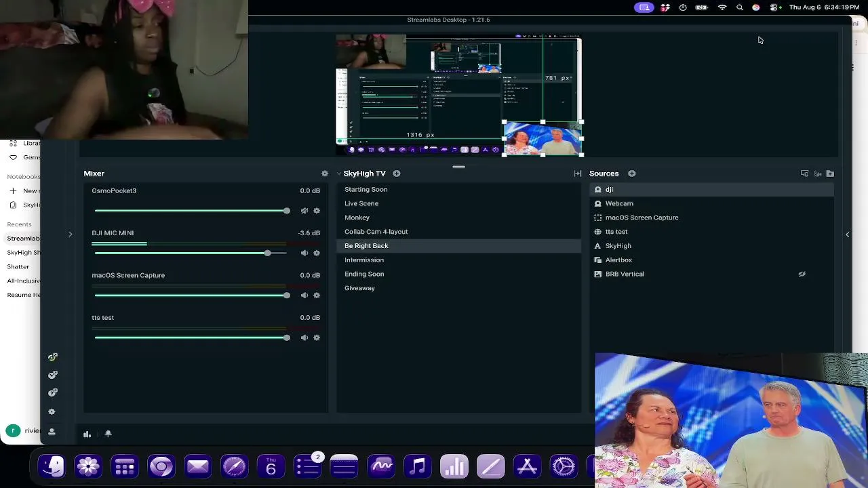Image resolution: width=868 pixels, height=488 pixels.
Task: Adjust the OsmoPocket3 volume slider
Action: click(x=191, y=211)
